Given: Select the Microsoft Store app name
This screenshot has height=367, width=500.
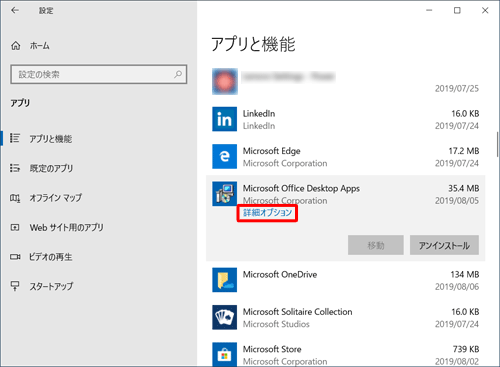Looking at the screenshot, I should 272,349.
